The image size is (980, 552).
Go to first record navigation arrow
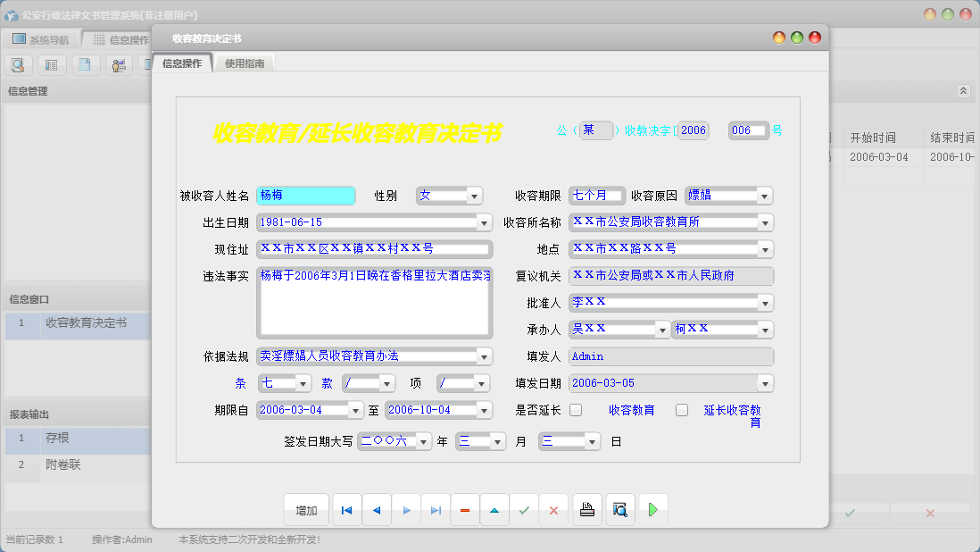point(346,510)
